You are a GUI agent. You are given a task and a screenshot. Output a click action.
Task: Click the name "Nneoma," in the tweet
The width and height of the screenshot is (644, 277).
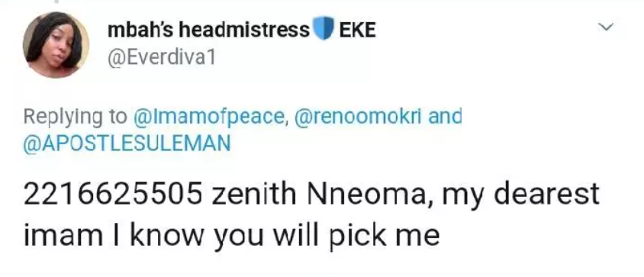[x=369, y=195]
